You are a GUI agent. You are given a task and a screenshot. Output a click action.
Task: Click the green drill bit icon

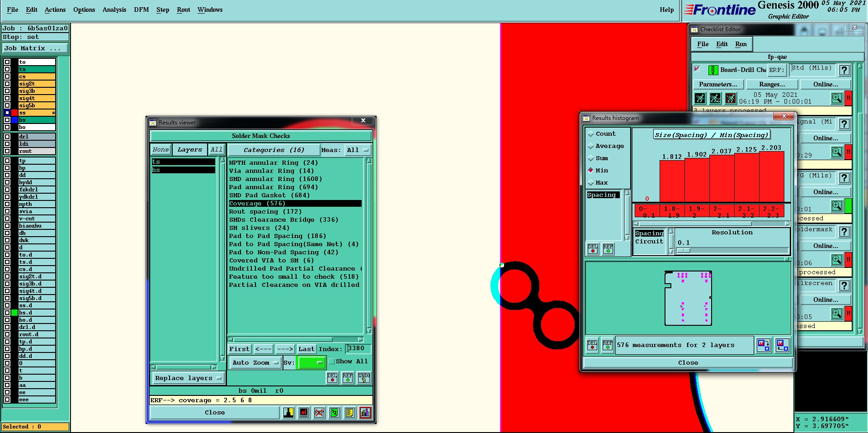713,70
